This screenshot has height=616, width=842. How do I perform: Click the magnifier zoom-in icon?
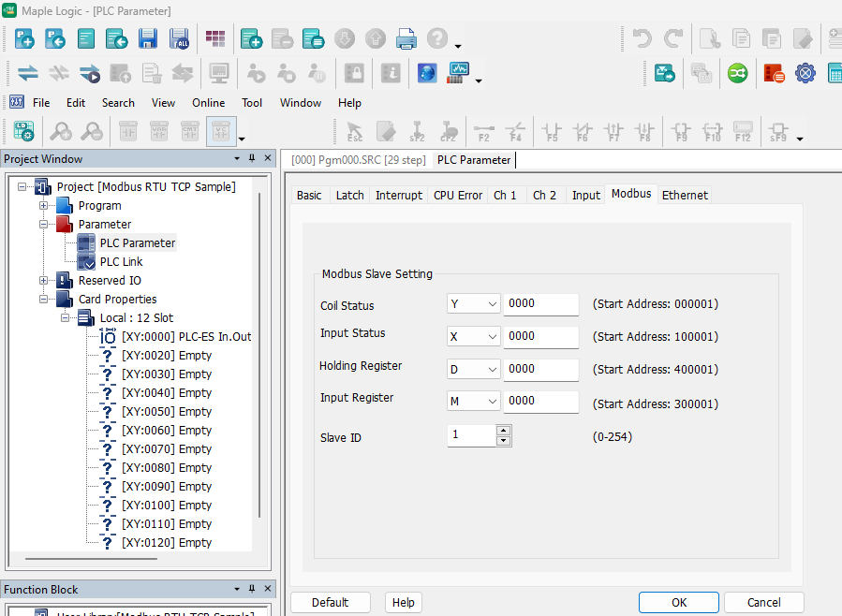(61, 131)
